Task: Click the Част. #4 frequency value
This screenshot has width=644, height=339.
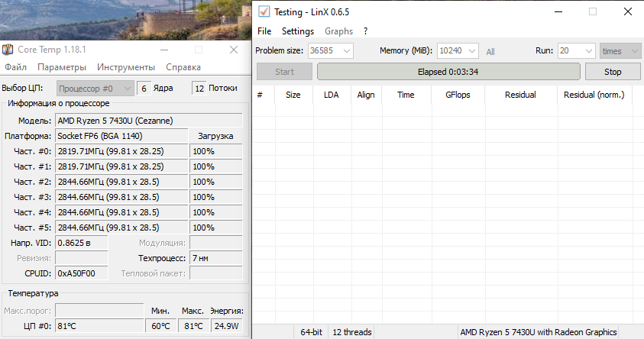Action: 121,212
